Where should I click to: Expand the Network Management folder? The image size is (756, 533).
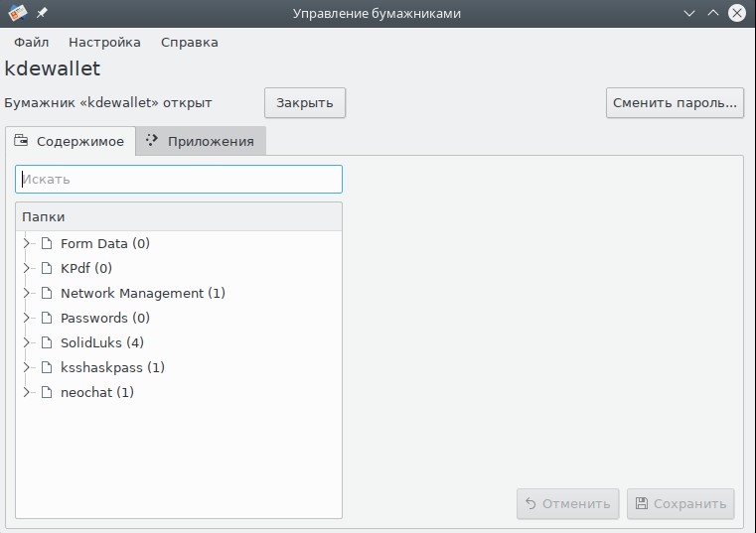tap(27, 293)
